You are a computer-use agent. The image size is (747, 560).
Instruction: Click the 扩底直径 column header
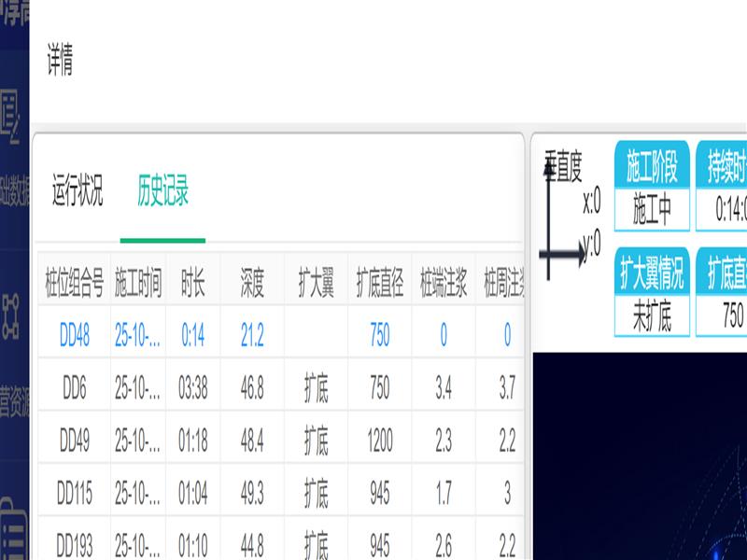tap(379, 283)
